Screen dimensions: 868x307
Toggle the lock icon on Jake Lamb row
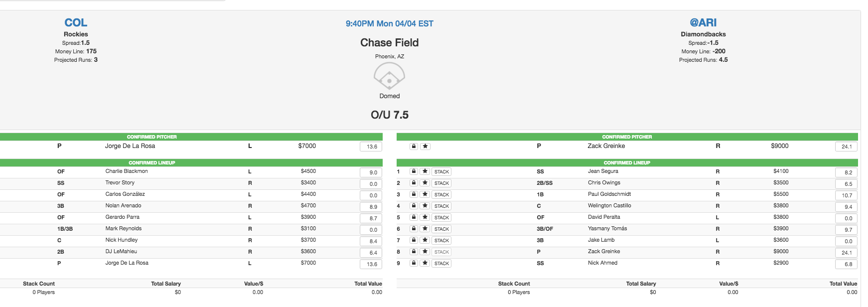click(x=414, y=240)
